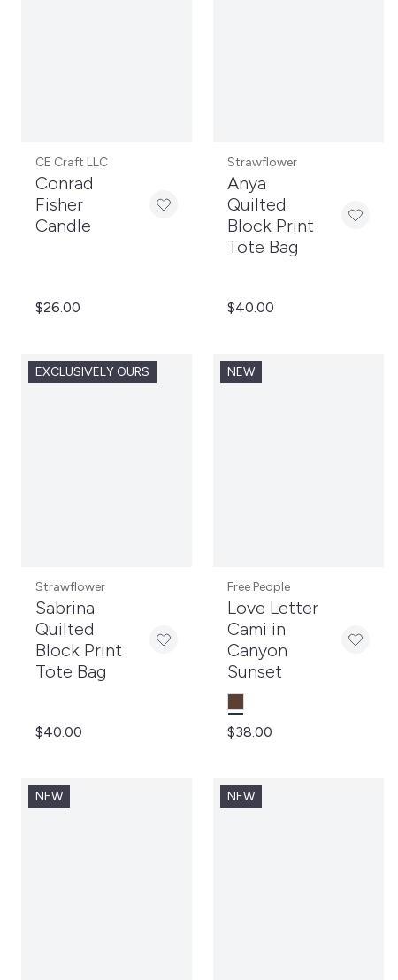
Task: Click the EXCLUSIVELY OURS badge
Action: [x=93, y=371]
